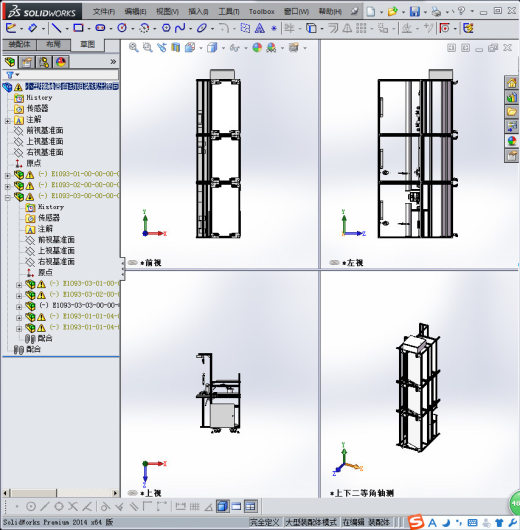Image resolution: width=520 pixels, height=530 pixels.
Task: Click the Display Style cube icon
Action: [x=212, y=48]
